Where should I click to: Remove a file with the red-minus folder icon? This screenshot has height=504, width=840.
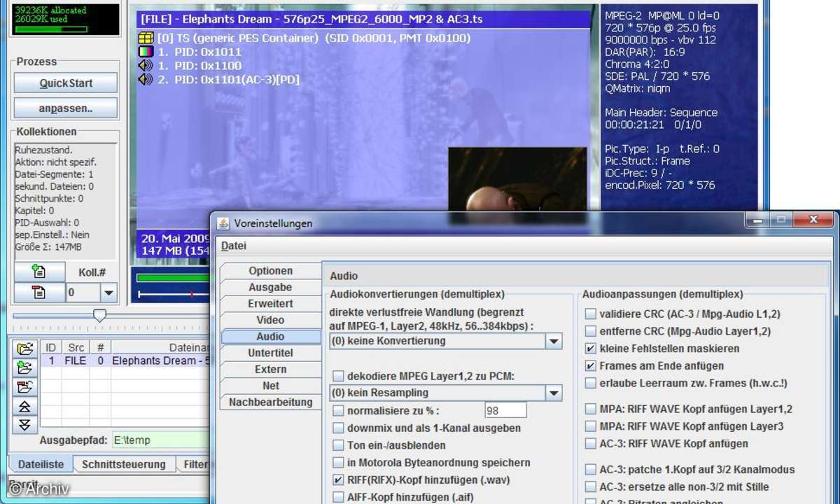(24, 386)
